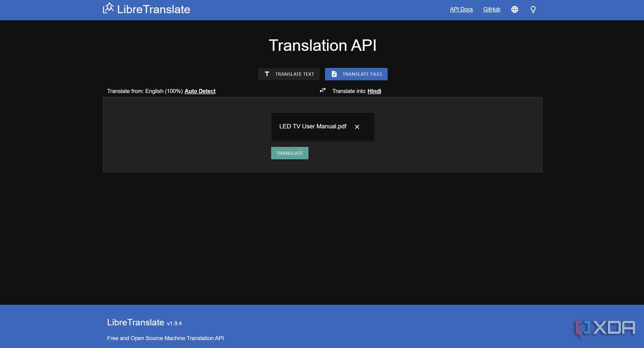Image resolution: width=644 pixels, height=348 pixels.
Task: Open the language globe icon menu
Action: (x=515, y=9)
